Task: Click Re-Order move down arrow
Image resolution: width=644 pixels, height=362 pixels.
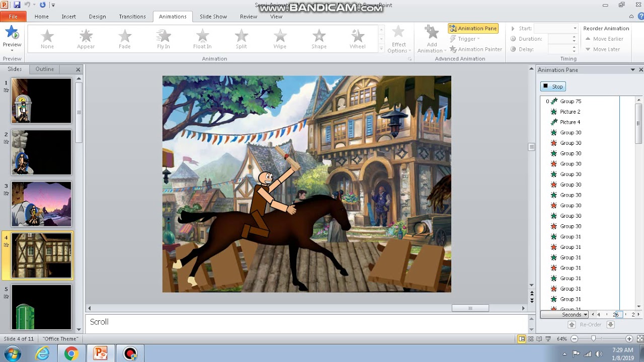Action: 610,325
